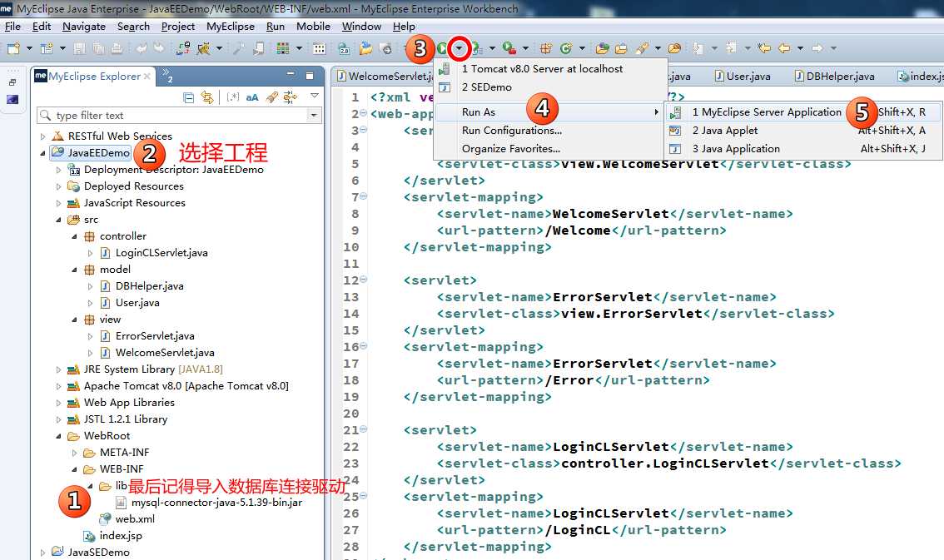The image size is (944, 560).
Task: Collapse the JavaEEDemo project node
Action: 42,153
